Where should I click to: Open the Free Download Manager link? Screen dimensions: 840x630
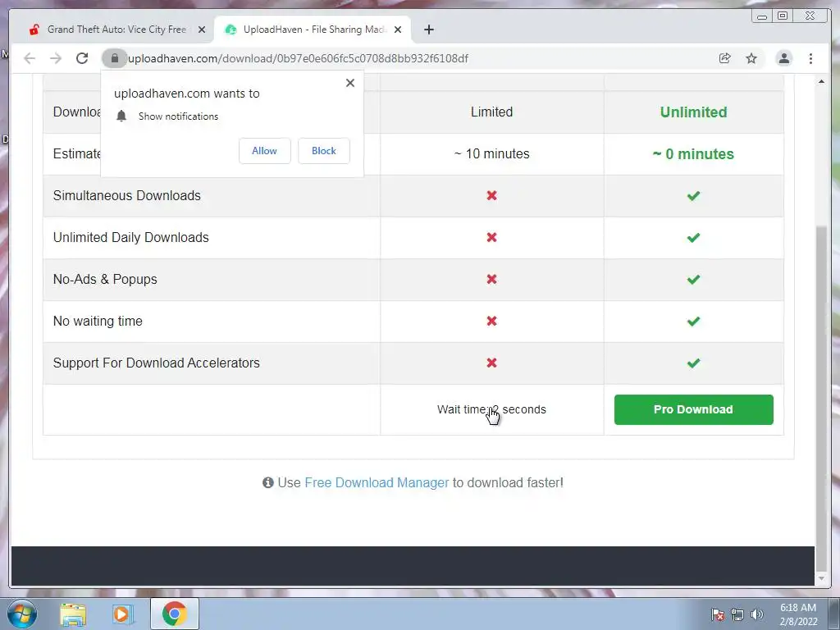click(377, 482)
